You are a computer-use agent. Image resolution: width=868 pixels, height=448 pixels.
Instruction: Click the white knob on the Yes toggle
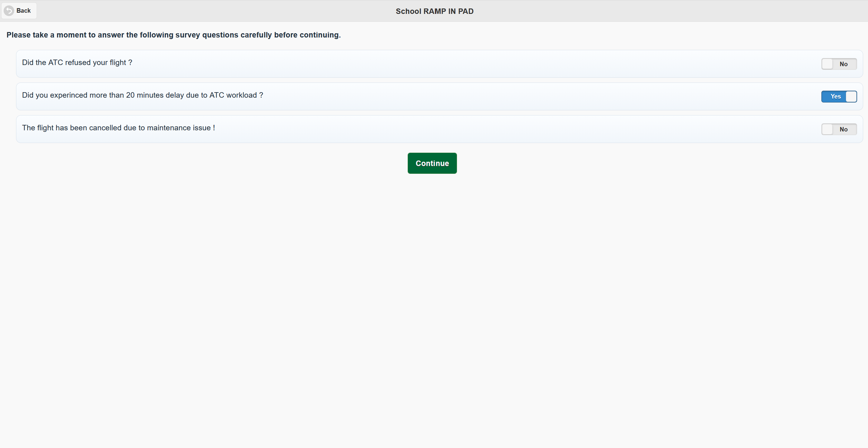pyautogui.click(x=851, y=97)
